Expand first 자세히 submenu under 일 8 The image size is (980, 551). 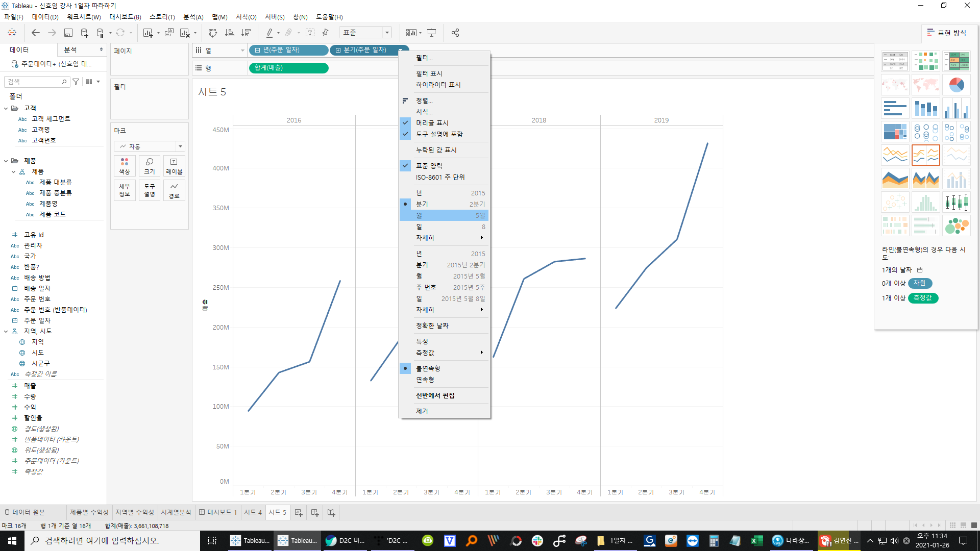coord(444,238)
